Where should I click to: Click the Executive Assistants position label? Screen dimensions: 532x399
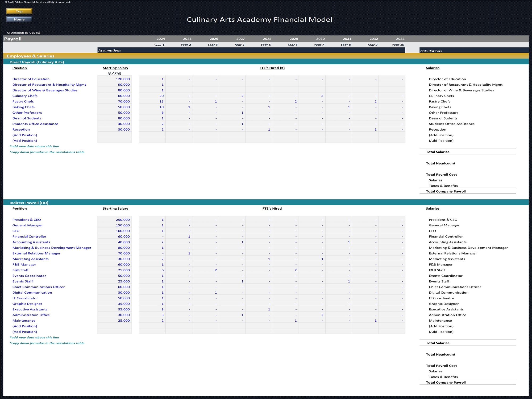30,309
